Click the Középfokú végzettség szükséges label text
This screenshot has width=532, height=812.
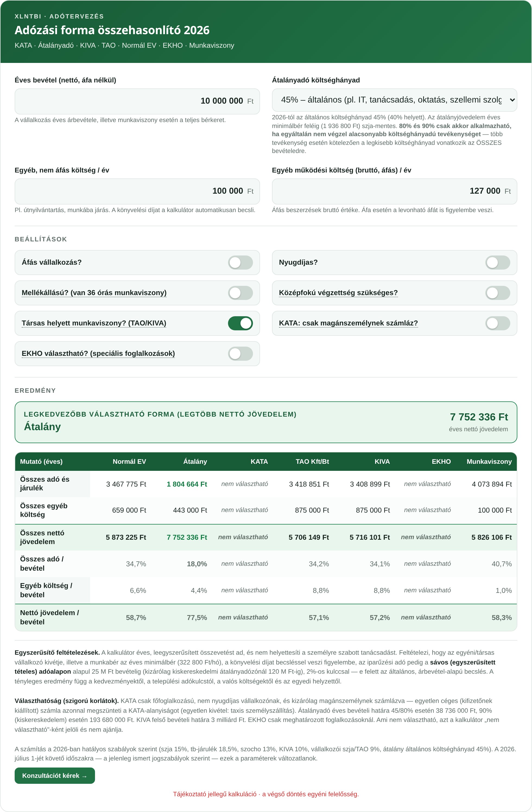point(338,293)
